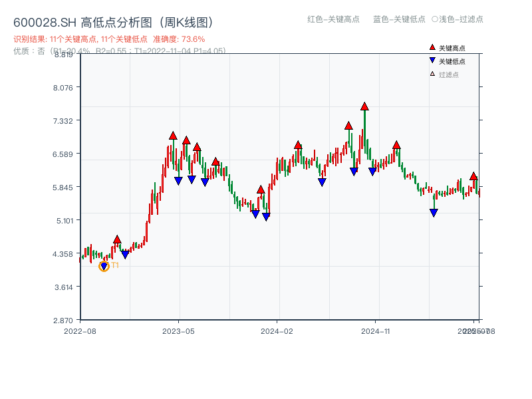Image resolution: width=532 pixels, height=399 pixels.
Task: Click the red 识别结果 summary line
Action: [109, 39]
